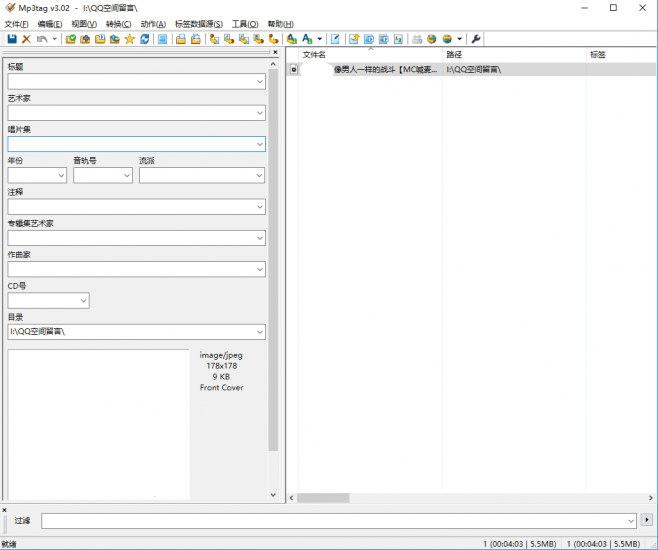The image size is (658, 550).
Task: Expand the CD号 dropdown list
Action: click(x=82, y=300)
